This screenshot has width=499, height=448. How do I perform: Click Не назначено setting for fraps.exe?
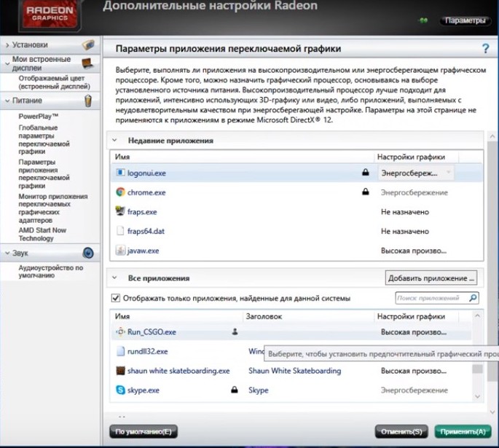pyautogui.click(x=405, y=212)
